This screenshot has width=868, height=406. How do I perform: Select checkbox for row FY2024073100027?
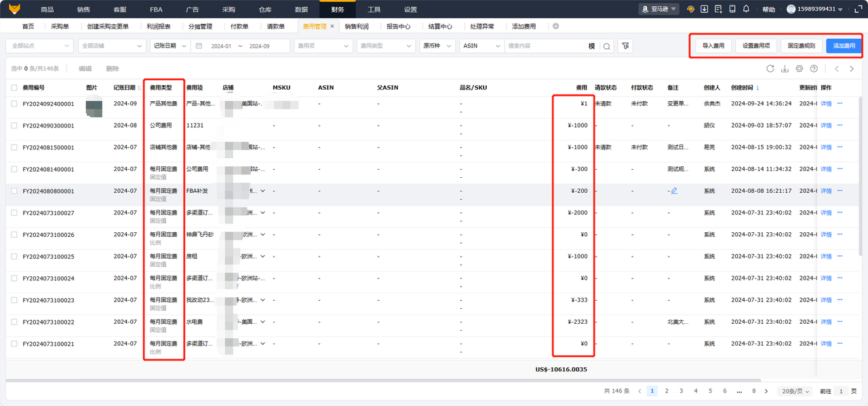click(x=14, y=213)
